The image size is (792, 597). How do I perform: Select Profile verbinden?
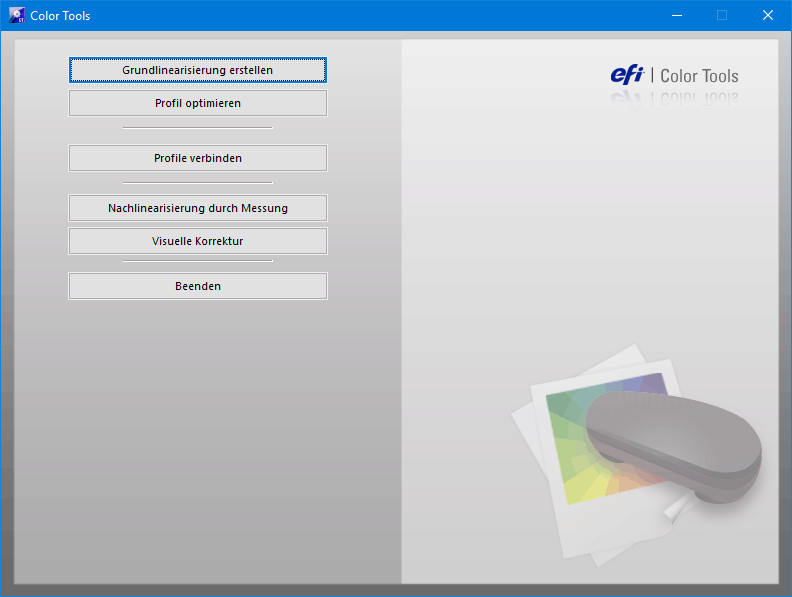pos(197,158)
